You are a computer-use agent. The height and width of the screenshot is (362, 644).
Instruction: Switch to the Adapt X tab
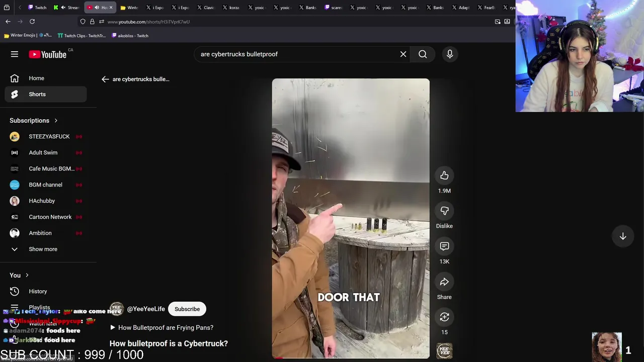tap(461, 8)
